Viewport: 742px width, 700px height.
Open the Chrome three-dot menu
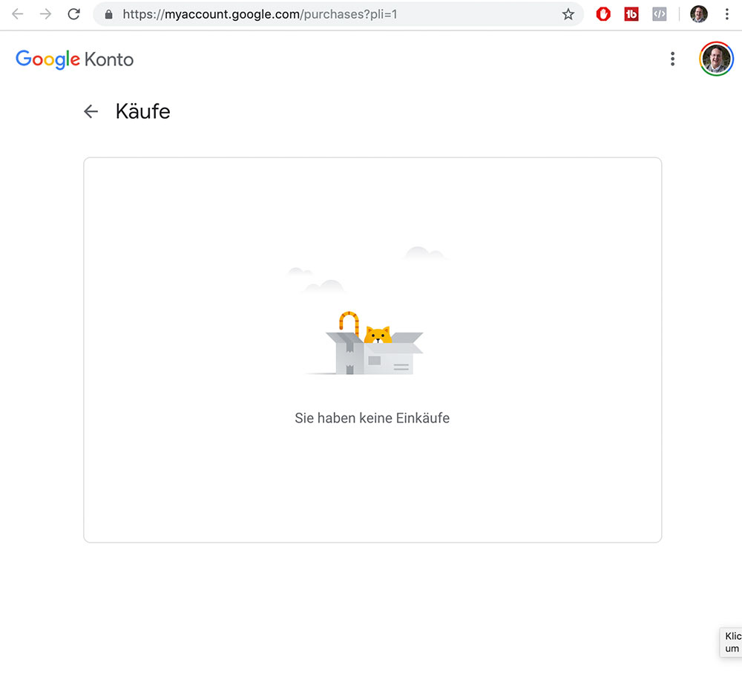[x=726, y=14]
